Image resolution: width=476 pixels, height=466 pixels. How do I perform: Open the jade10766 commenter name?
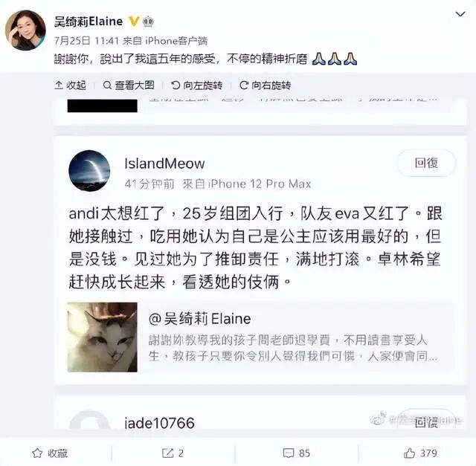(x=159, y=423)
